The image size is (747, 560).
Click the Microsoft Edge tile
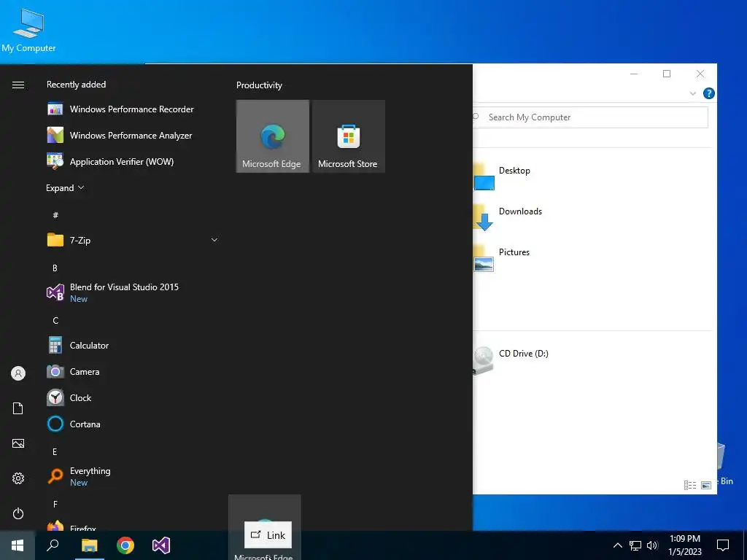273,136
